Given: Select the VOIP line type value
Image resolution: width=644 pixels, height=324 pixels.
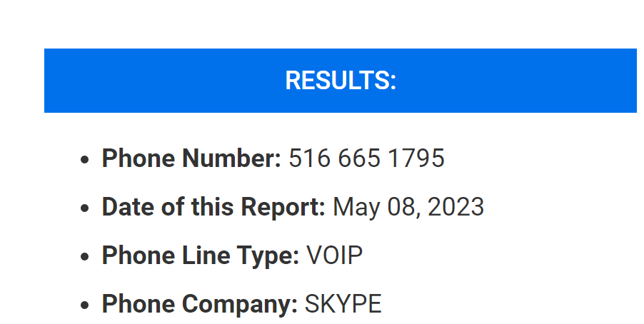Looking at the screenshot, I should click(x=335, y=255).
